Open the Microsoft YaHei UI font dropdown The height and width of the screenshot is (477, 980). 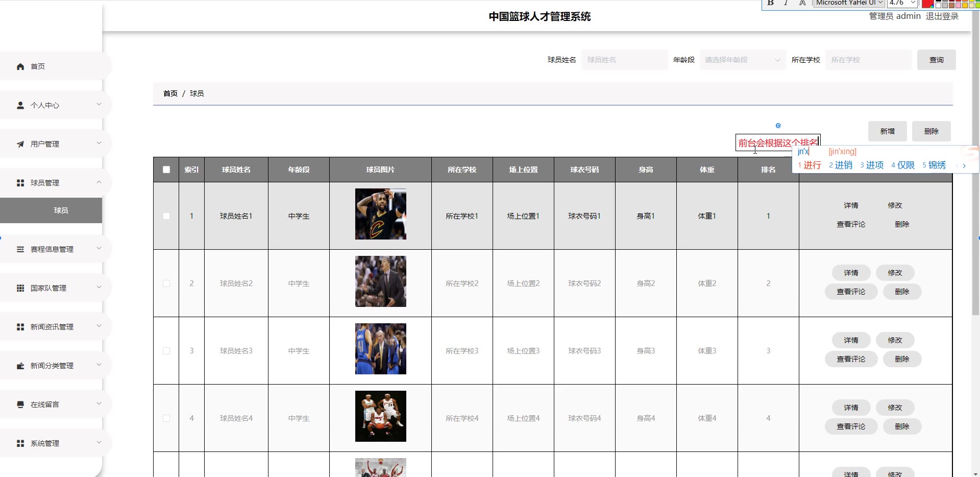849,3
